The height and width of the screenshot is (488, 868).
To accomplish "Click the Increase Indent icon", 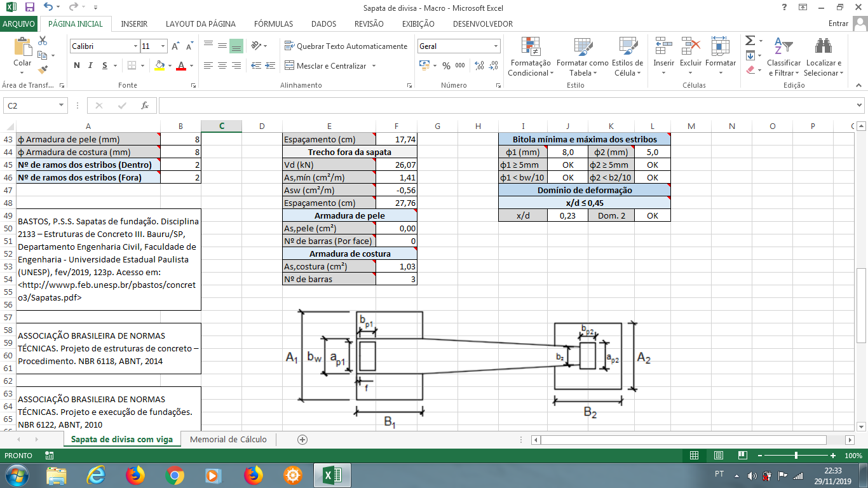I will [269, 65].
